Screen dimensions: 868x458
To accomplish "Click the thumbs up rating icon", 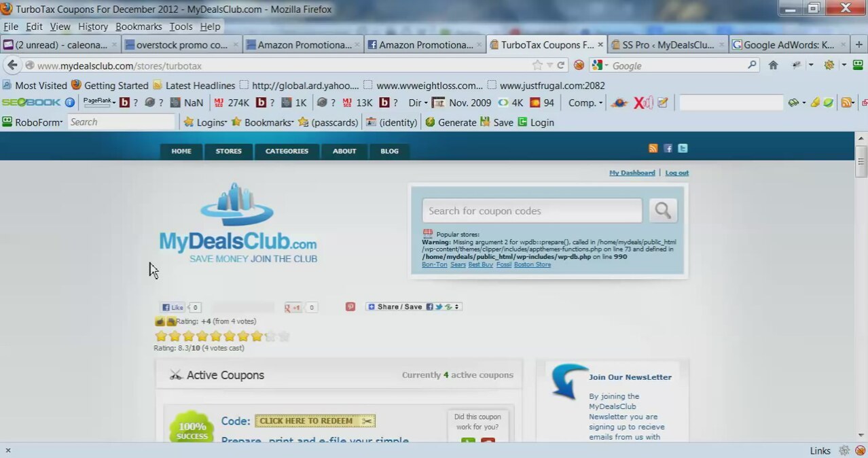I will pos(160,321).
